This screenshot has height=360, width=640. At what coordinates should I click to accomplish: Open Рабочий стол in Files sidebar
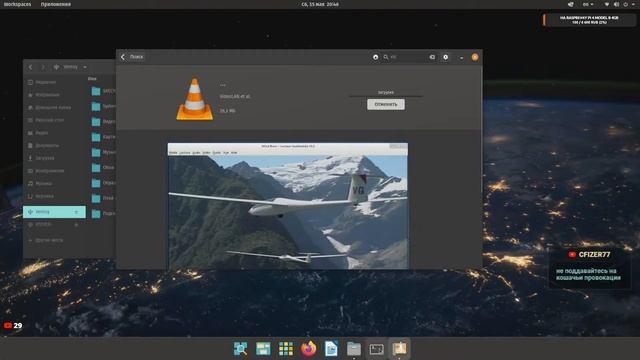pos(54,120)
